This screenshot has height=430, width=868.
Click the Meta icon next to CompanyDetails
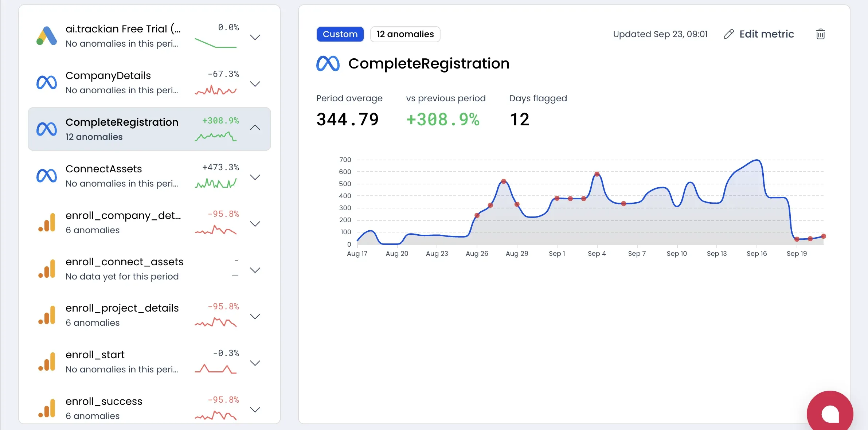[x=47, y=82]
